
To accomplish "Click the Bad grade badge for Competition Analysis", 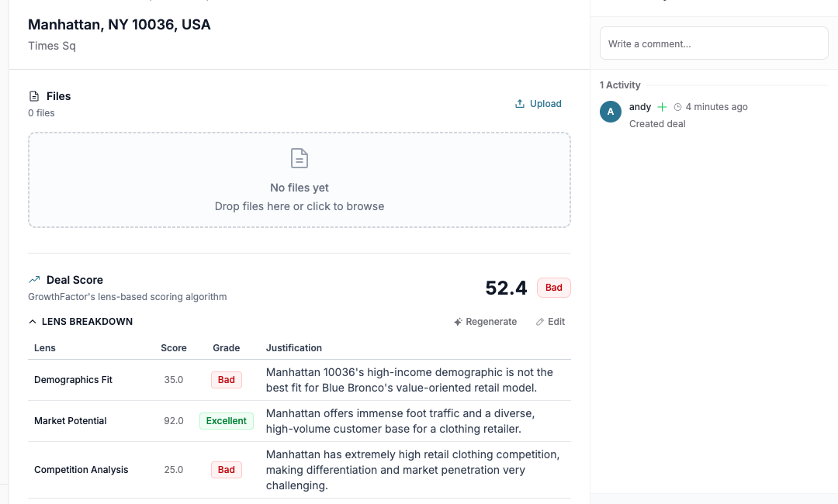I will click(226, 469).
